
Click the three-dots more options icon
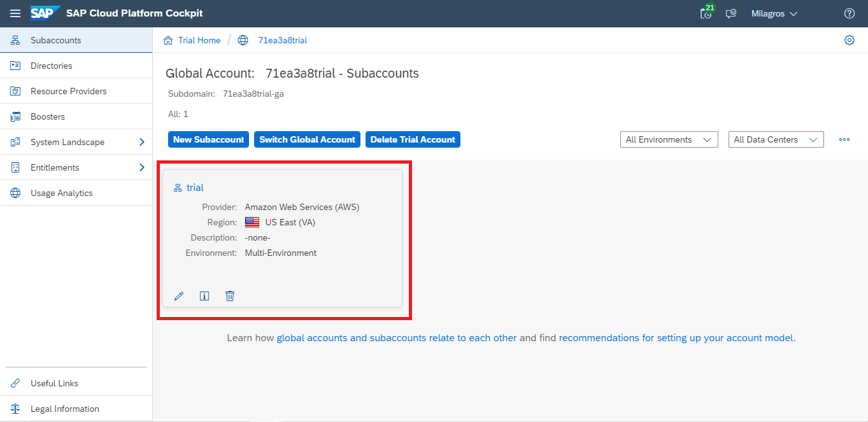(844, 139)
